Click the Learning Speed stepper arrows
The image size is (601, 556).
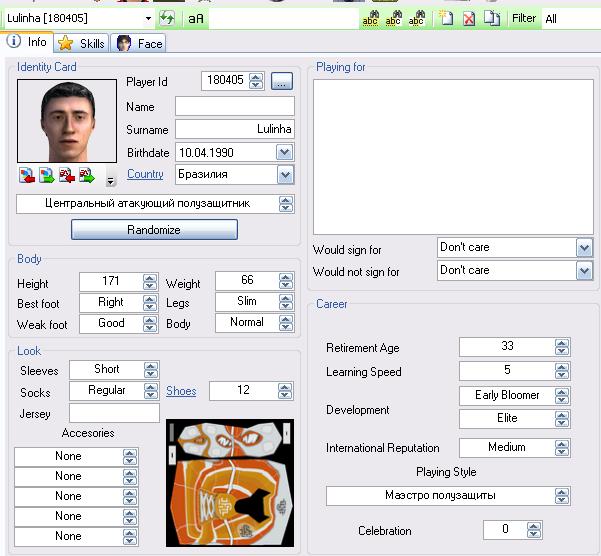(562, 371)
